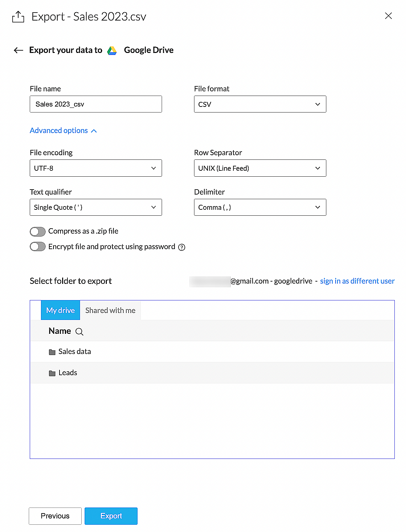Click the Google Drive logo icon
The image size is (406, 532).
point(112,50)
